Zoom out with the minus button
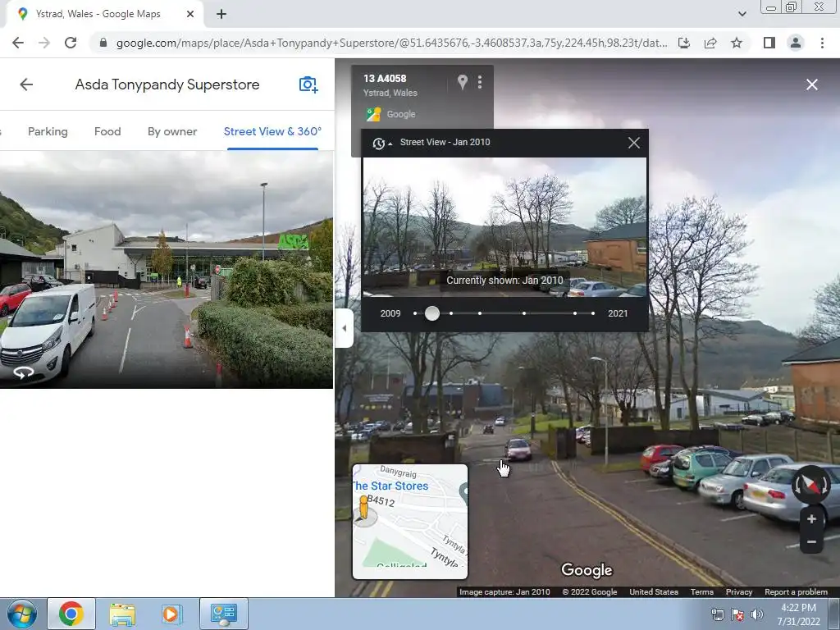 (811, 542)
